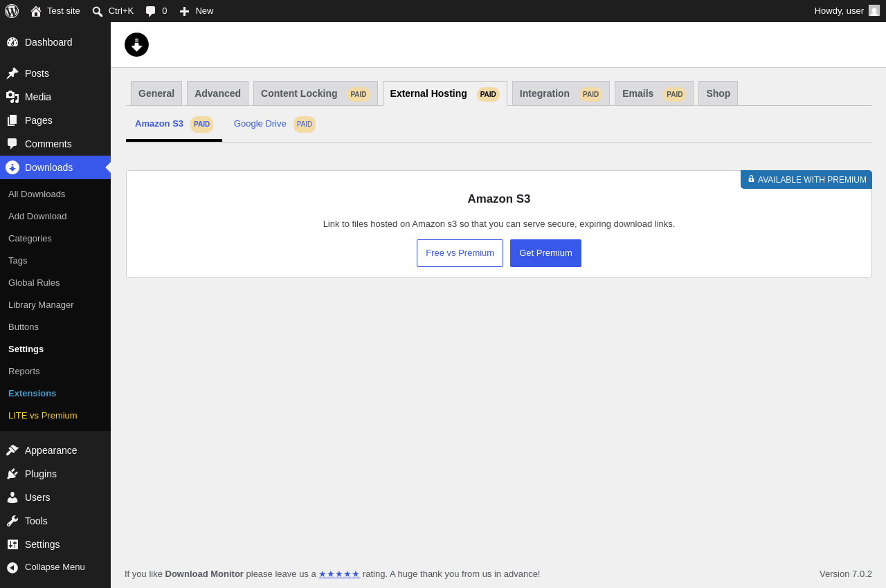Select the Google Drive sub-tab

pos(275,124)
